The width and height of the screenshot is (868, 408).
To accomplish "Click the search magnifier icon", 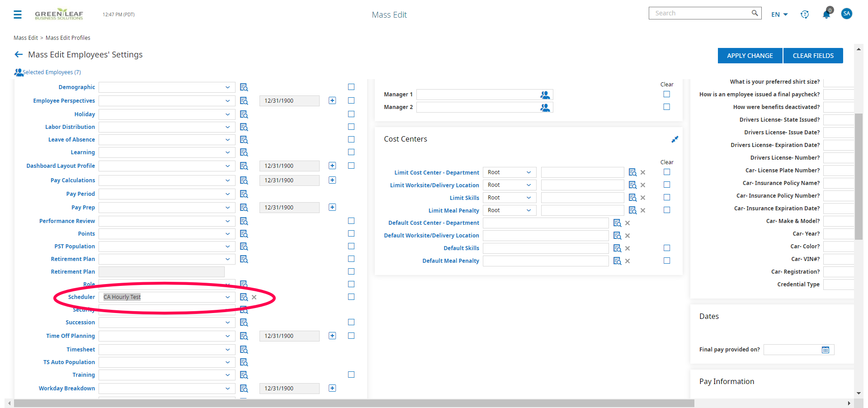I will click(x=755, y=13).
